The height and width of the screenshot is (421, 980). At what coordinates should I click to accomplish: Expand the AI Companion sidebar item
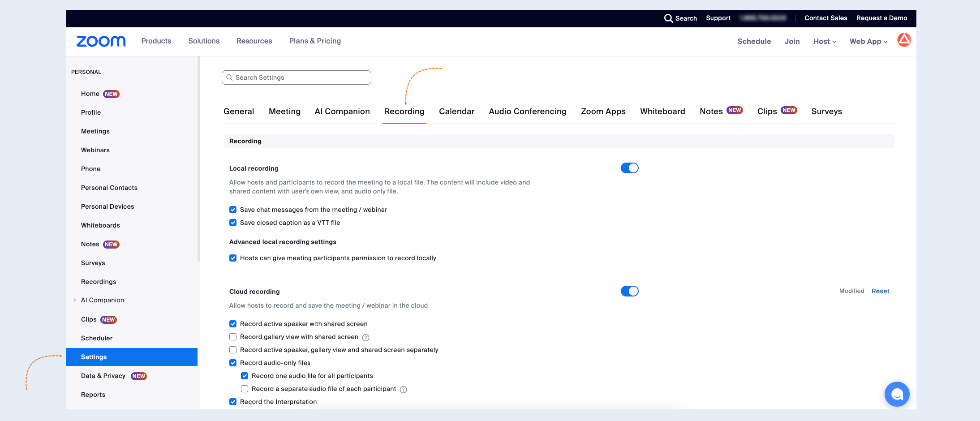tap(75, 300)
